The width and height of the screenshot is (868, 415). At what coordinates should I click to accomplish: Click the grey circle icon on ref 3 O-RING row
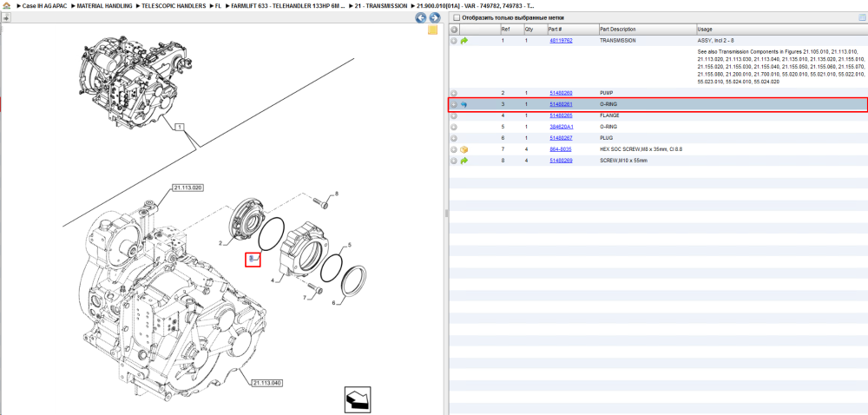(454, 104)
